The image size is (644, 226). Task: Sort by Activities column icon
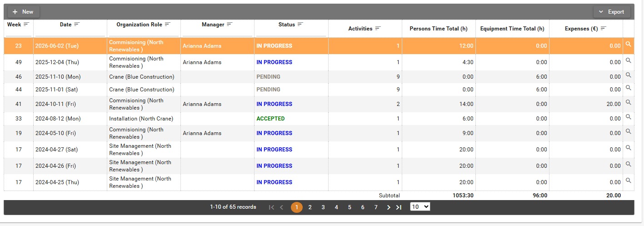click(378, 29)
